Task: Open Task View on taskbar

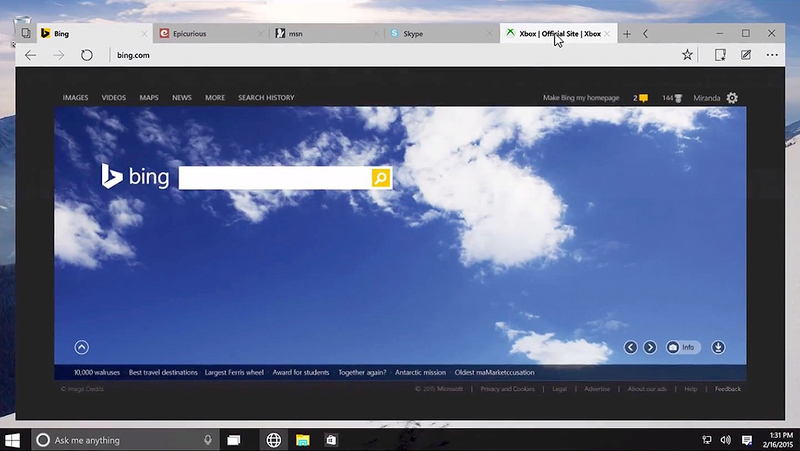Action: [234, 440]
